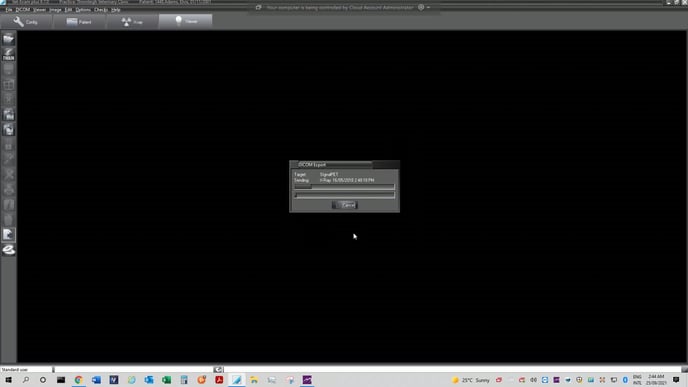Click the remote control notice settings gear

click(x=421, y=7)
